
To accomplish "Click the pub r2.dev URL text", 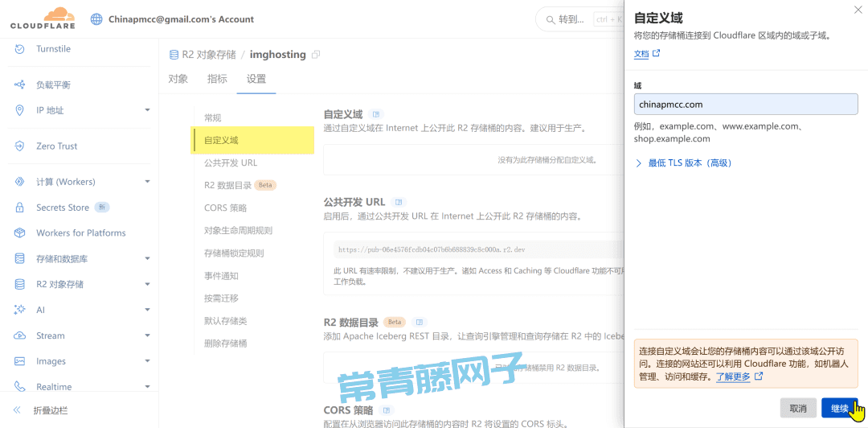I will click(x=432, y=250).
